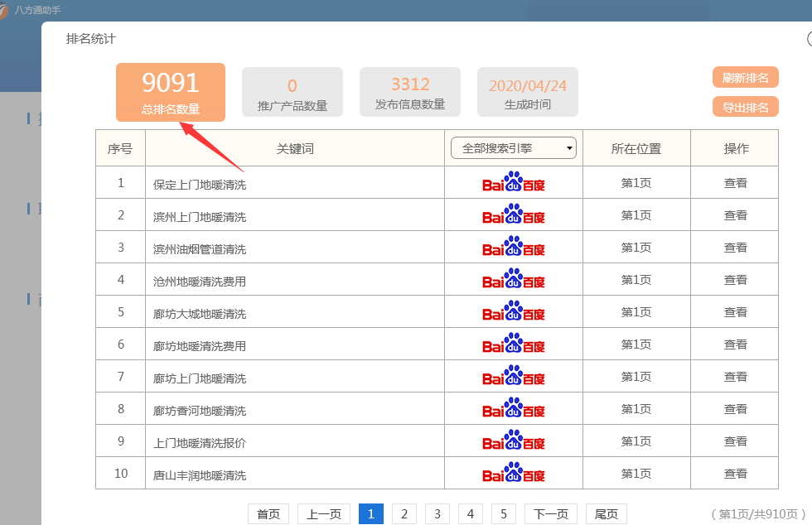Image resolution: width=812 pixels, height=525 pixels.
Task: Click Baidu logo in 上门地暖清洗报价 row
Action: 513,440
